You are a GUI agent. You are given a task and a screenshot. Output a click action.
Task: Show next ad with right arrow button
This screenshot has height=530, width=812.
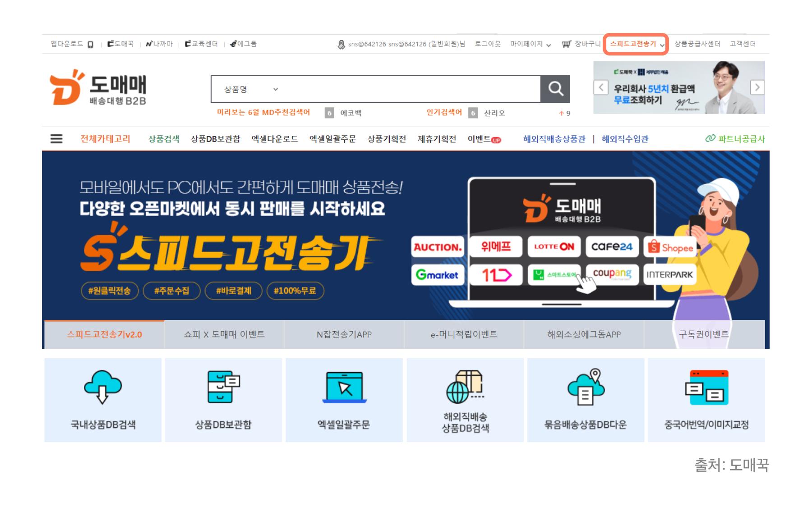point(757,87)
